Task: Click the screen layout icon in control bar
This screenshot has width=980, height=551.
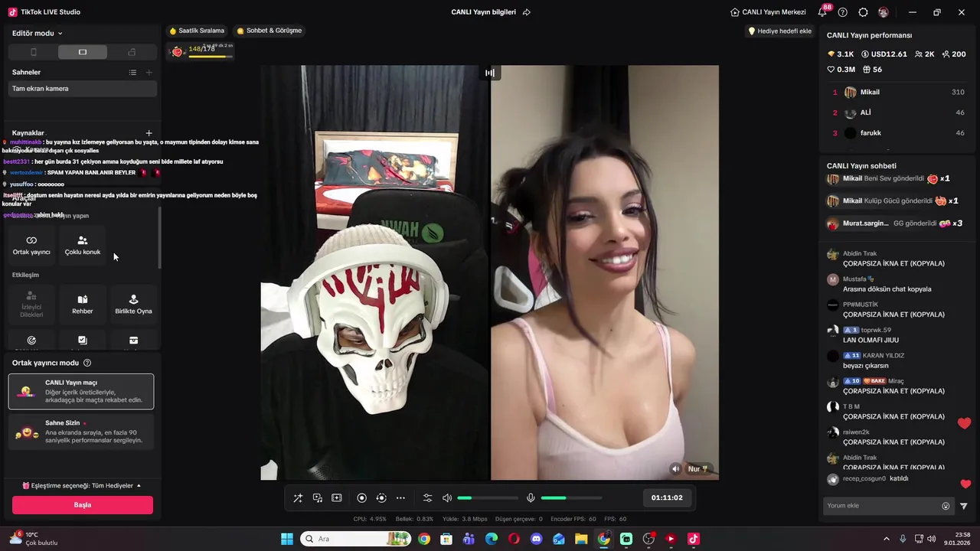Action: point(336,498)
